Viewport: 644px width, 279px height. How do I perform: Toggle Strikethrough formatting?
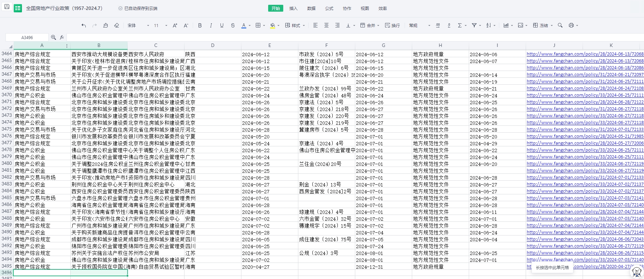click(x=233, y=25)
